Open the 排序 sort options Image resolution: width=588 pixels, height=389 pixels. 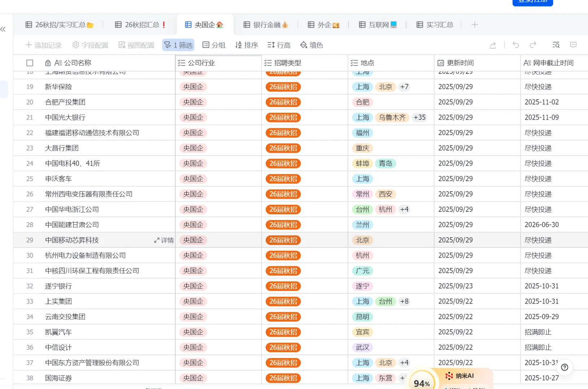point(247,45)
